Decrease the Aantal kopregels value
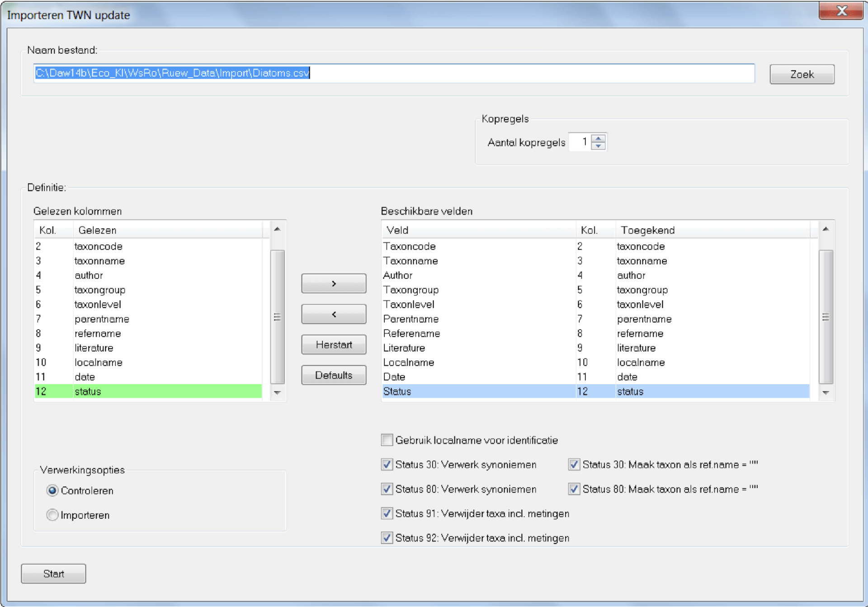Viewport: 868px width, 607px height. (598, 146)
